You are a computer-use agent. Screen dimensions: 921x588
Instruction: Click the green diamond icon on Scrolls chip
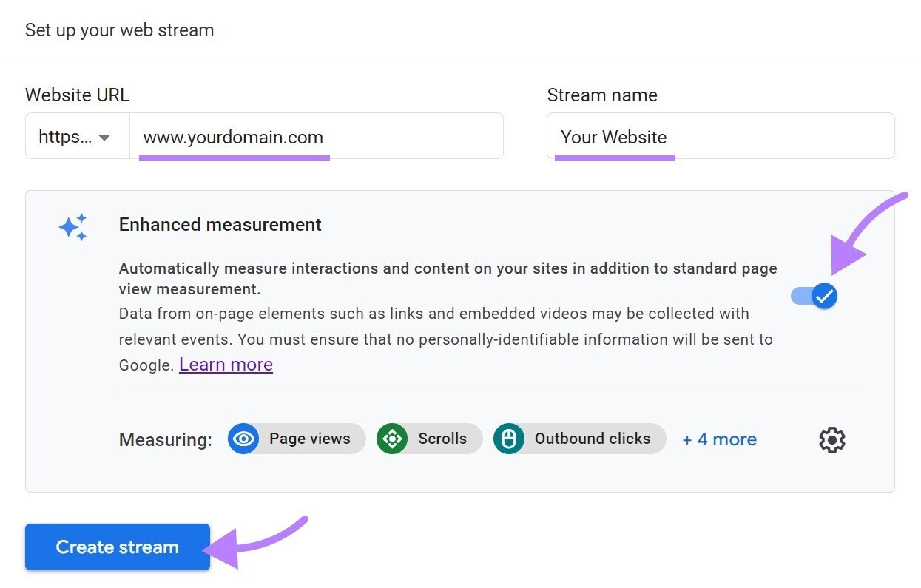coord(392,439)
